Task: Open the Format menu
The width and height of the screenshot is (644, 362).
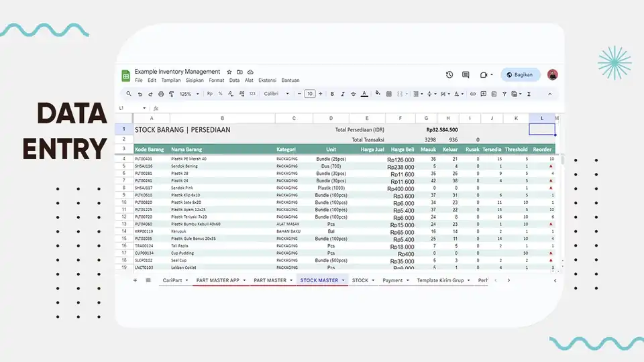Action: coord(217,80)
